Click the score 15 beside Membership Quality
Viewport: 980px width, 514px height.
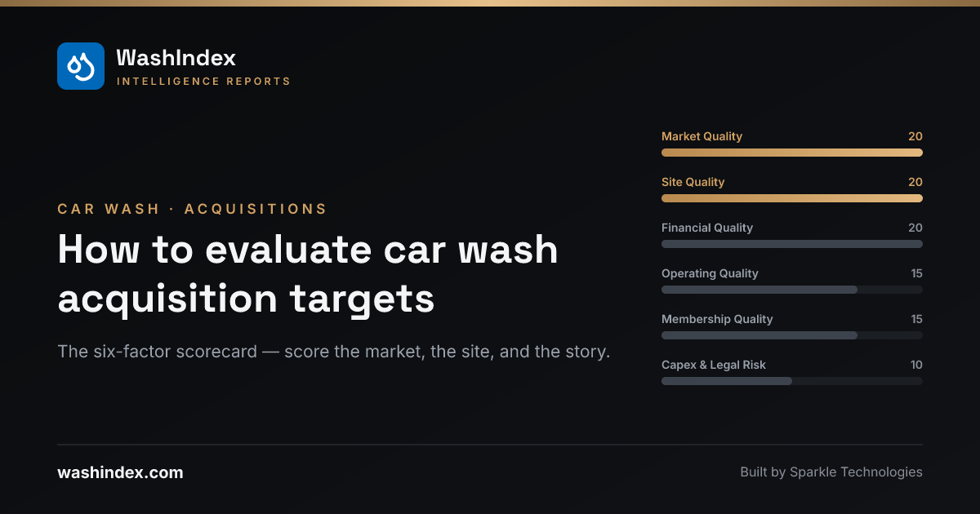916,319
